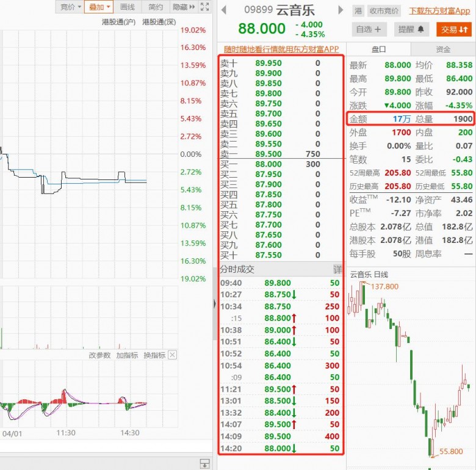The width and height of the screenshot is (476, 470).
Task: Click 市净率 value 2.02
Action: tap(464, 214)
